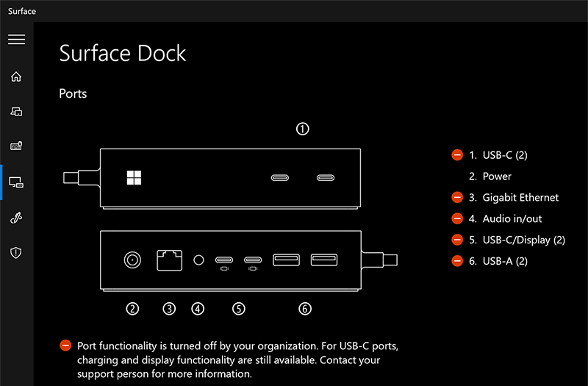
Task: Click the disabled icon beside Audio in/out
Action: click(457, 218)
